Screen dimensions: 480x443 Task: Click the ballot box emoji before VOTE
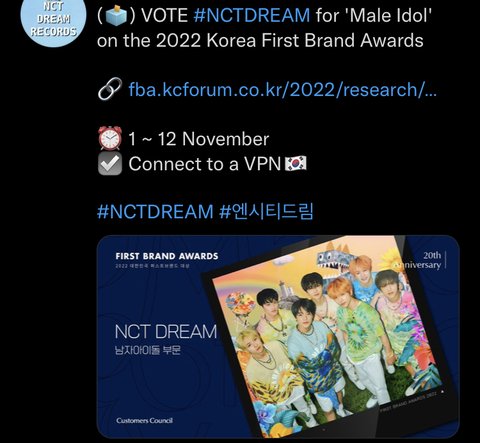tap(116, 16)
